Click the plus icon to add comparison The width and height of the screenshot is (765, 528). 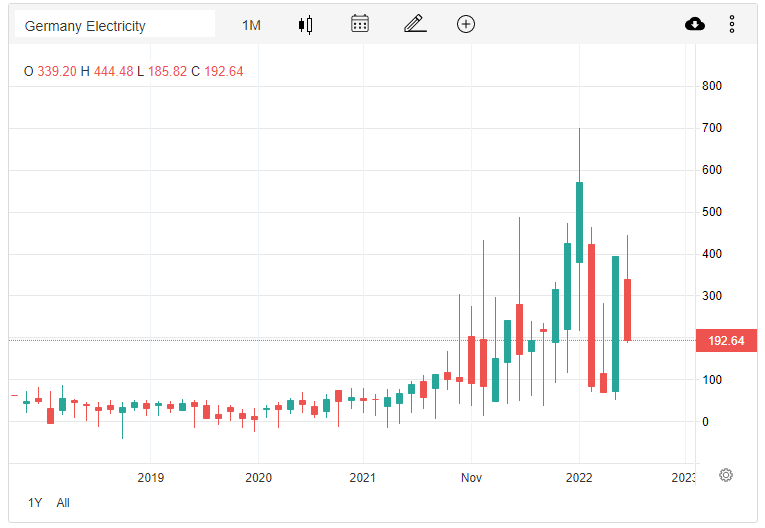(466, 24)
